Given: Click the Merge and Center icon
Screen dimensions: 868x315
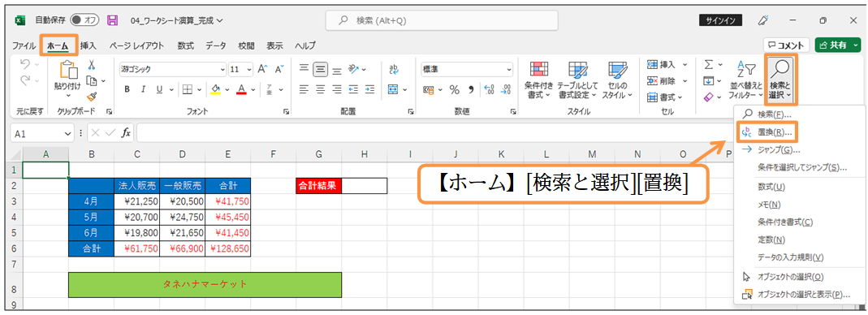Looking at the screenshot, I should click(x=393, y=89).
